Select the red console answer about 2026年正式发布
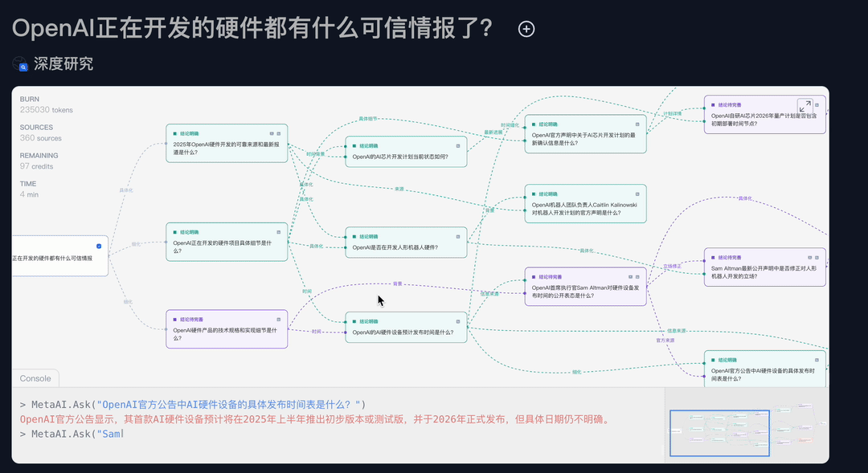 point(316,419)
